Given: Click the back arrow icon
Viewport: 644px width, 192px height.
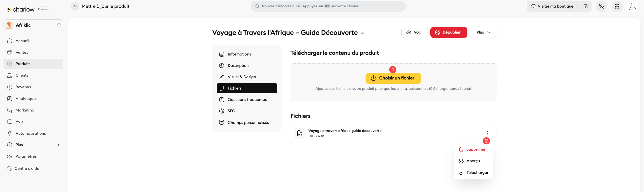Looking at the screenshot, I should (75, 6).
